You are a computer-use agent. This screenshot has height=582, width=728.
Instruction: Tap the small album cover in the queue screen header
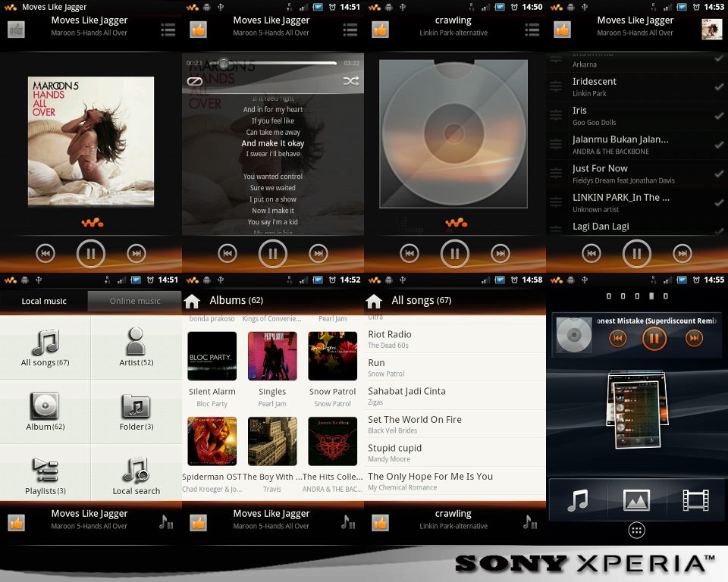(712, 30)
